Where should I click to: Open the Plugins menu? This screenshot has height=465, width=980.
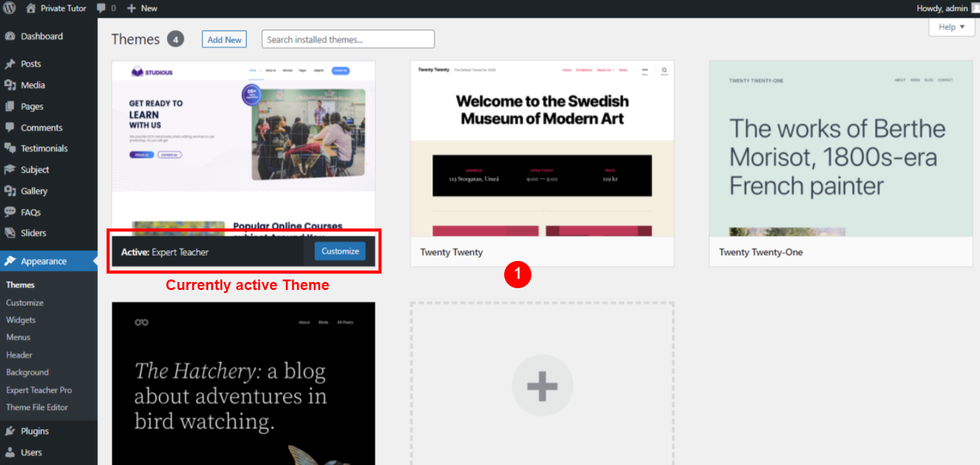[49, 431]
